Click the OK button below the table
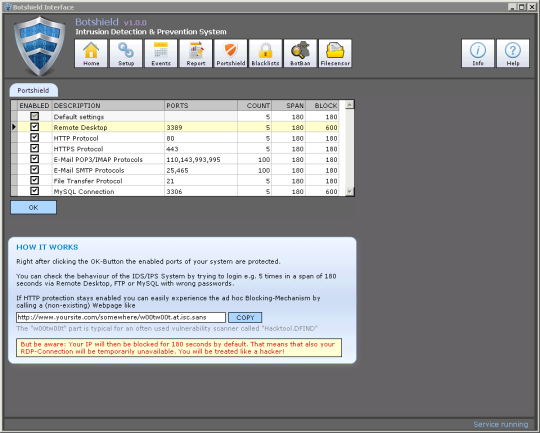This screenshot has height=433, width=540. (x=33, y=207)
